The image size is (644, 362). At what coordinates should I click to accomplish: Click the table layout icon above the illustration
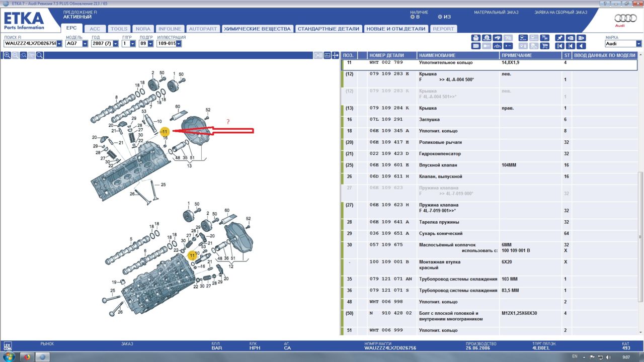click(327, 55)
